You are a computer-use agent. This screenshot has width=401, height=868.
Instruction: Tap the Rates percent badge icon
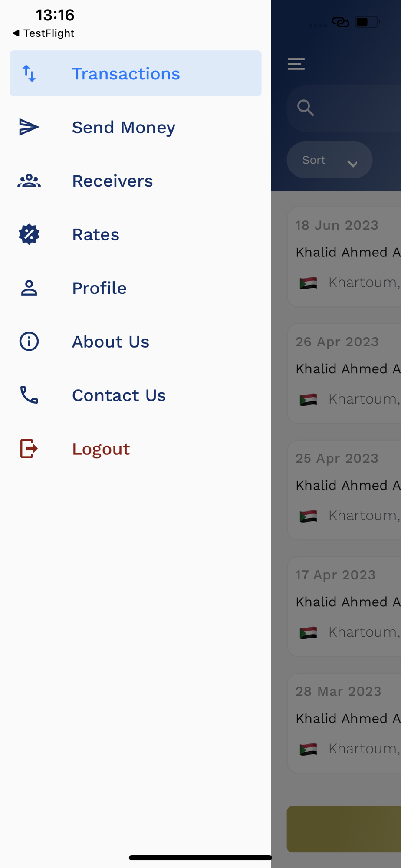(29, 234)
